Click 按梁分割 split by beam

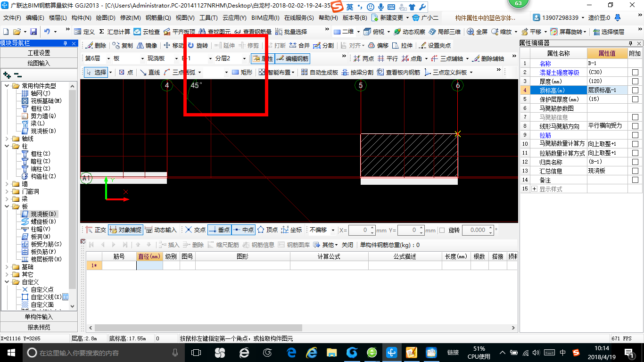pos(357,72)
